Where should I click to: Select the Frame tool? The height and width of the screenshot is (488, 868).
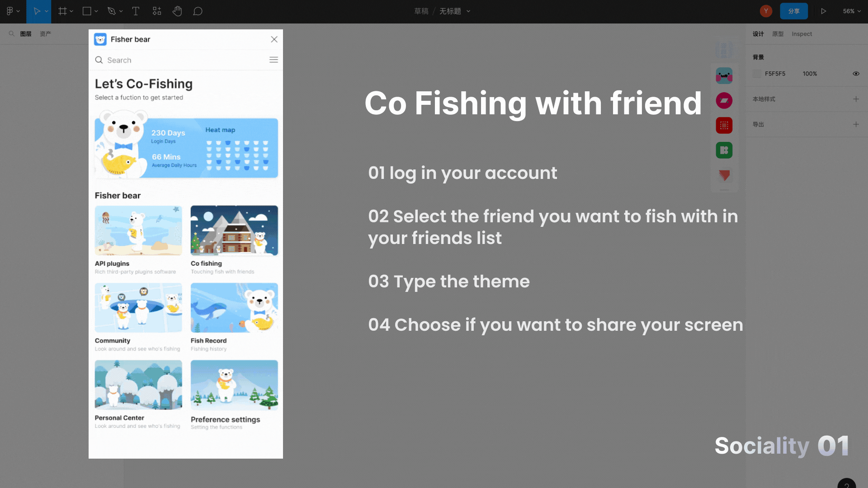[x=63, y=11]
